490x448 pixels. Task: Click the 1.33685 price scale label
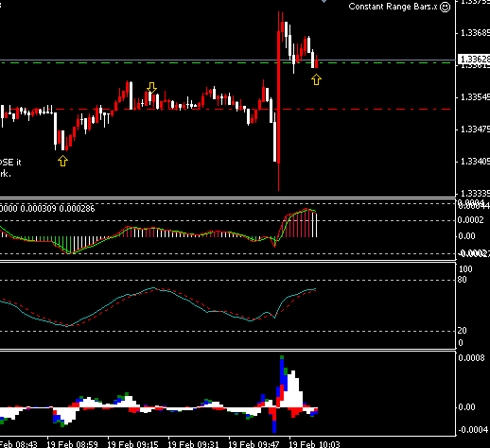[x=475, y=33]
